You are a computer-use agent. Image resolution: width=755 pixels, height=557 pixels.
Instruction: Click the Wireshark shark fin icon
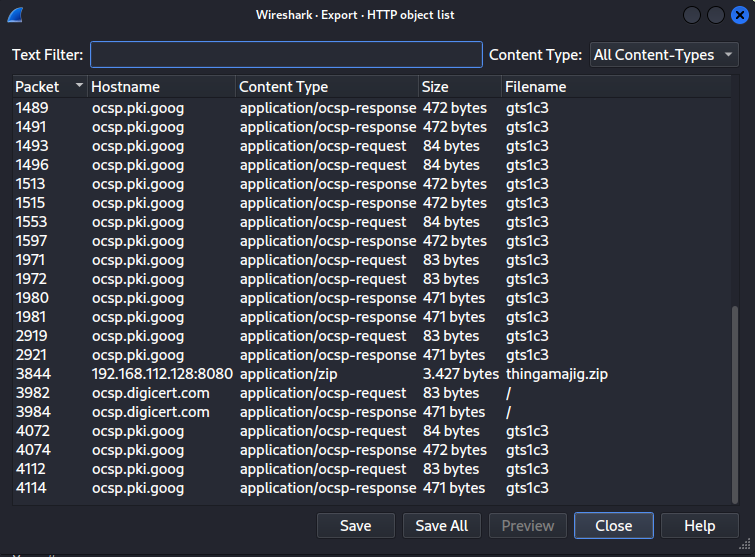[x=15, y=15]
